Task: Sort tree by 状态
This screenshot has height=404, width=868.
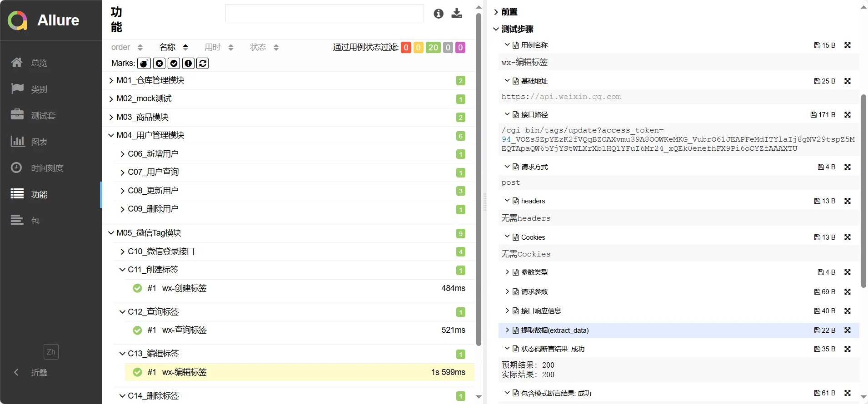Action: point(264,47)
